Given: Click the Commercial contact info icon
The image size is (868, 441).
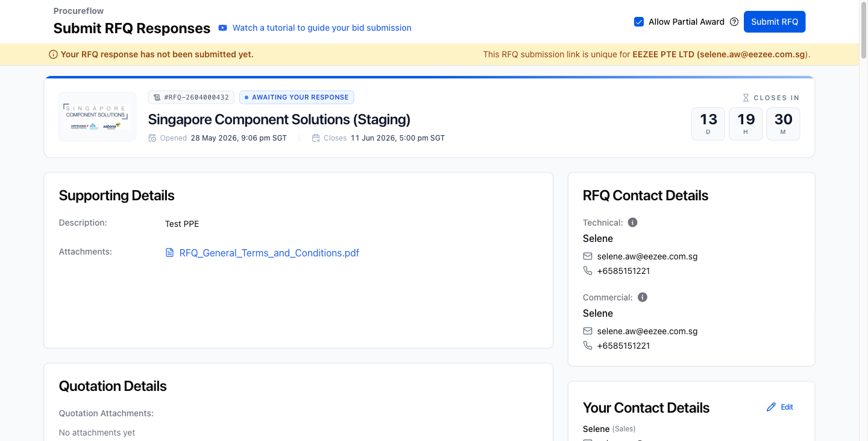Looking at the screenshot, I should point(643,297).
